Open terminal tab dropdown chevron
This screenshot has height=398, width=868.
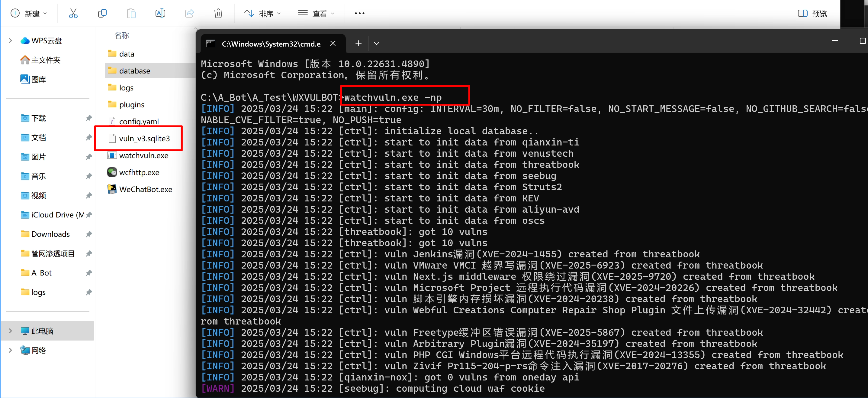tap(376, 44)
